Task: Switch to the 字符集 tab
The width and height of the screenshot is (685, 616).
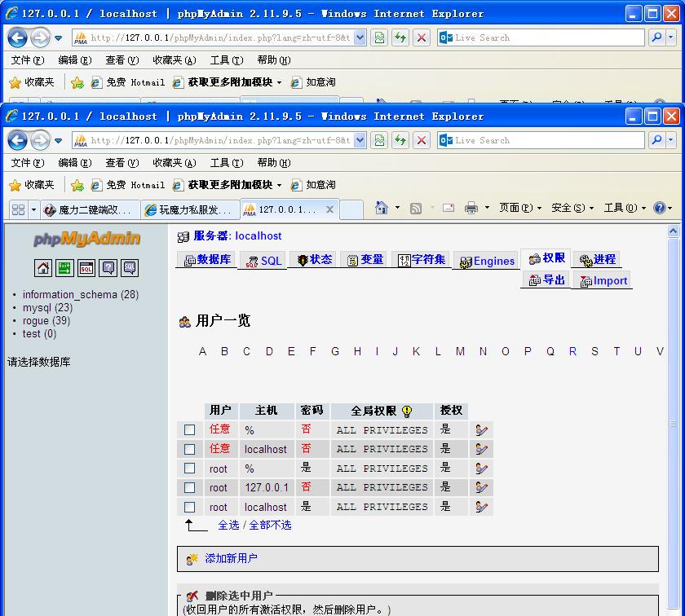Action: point(421,260)
